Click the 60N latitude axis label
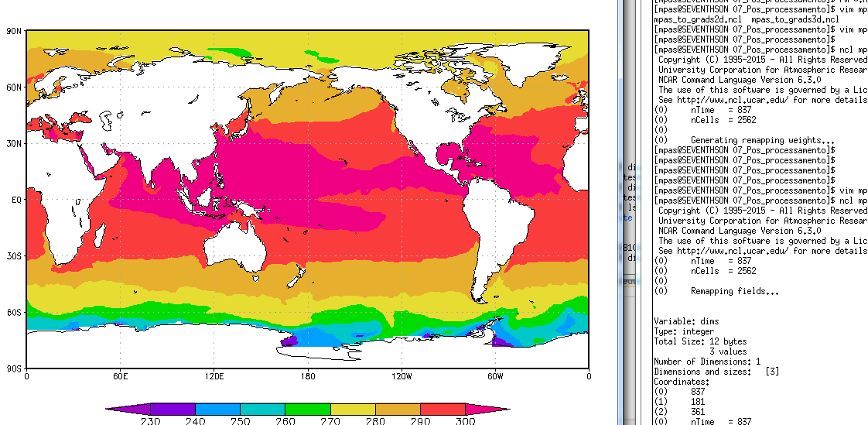This screenshot has height=425, width=868. [x=13, y=87]
